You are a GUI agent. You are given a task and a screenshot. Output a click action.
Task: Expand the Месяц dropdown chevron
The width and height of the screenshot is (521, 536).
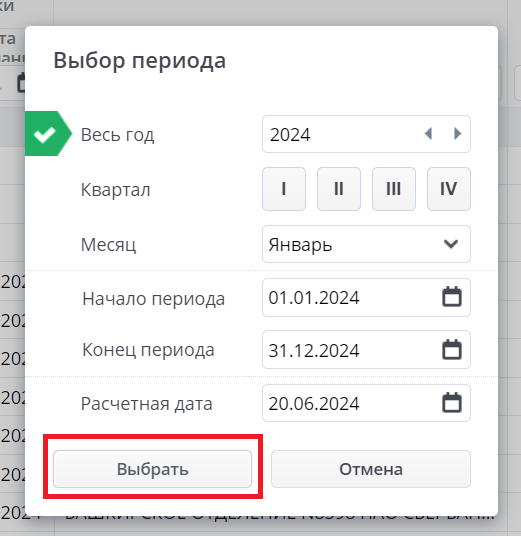451,244
